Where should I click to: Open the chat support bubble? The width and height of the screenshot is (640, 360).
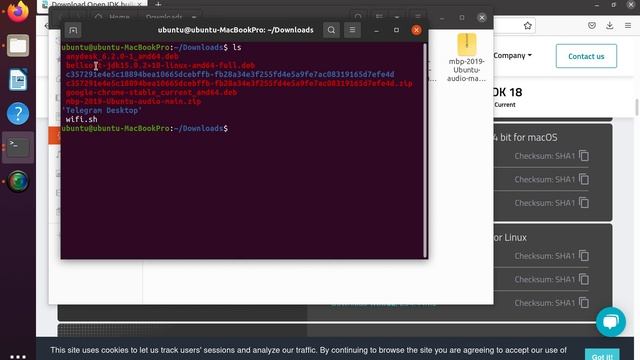tap(611, 322)
